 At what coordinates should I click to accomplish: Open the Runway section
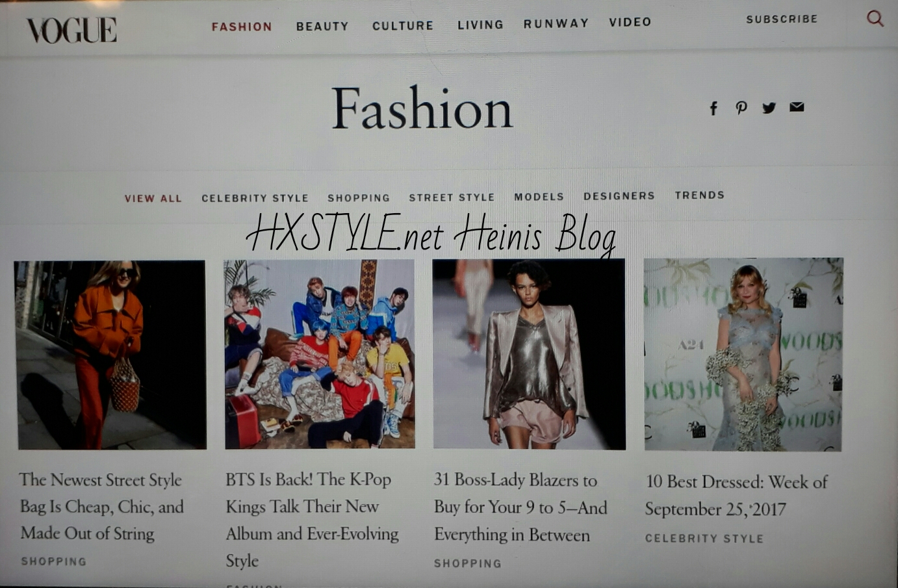556,23
